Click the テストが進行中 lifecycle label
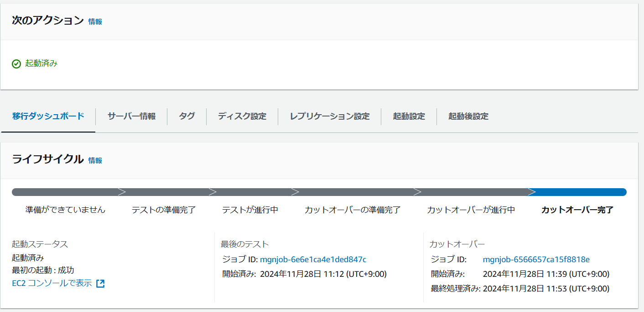This screenshot has height=312, width=644. click(250, 210)
